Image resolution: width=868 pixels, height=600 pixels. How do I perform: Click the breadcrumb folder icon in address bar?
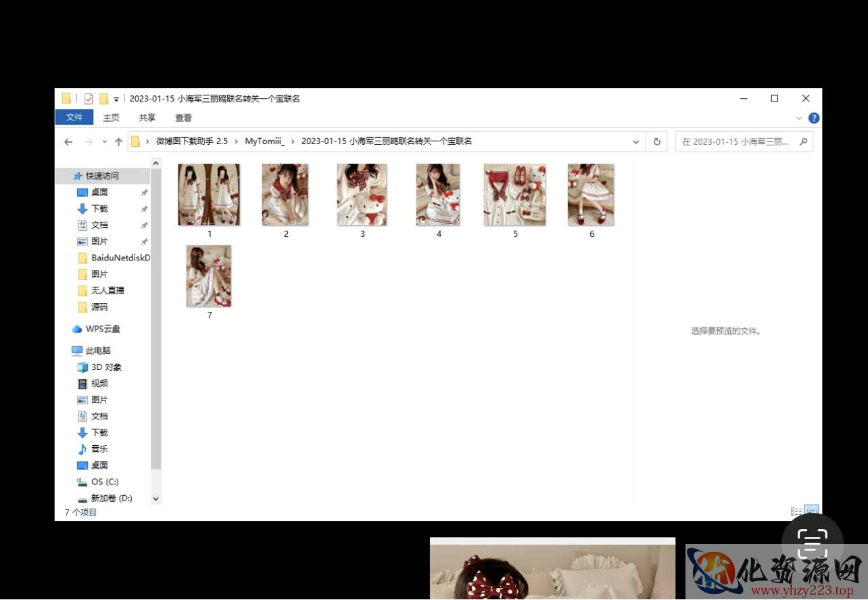point(135,141)
